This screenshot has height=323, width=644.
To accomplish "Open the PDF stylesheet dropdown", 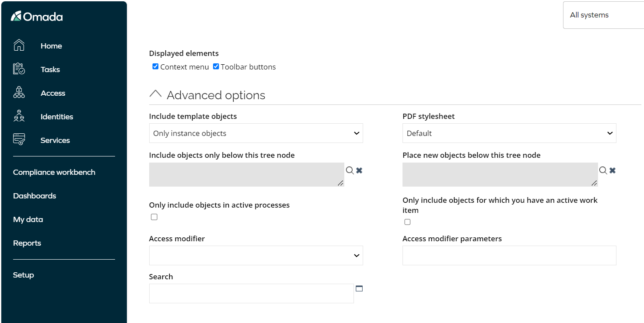I will pos(509,133).
